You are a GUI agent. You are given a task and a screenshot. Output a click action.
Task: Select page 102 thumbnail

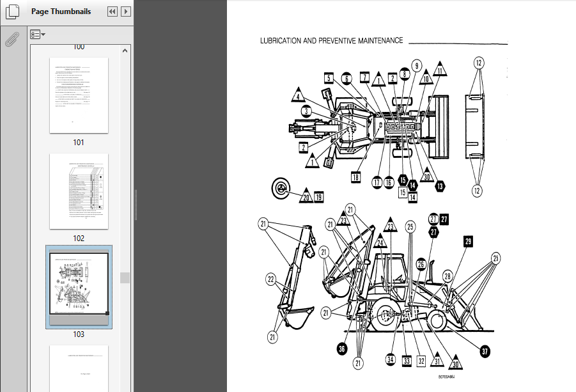click(79, 191)
